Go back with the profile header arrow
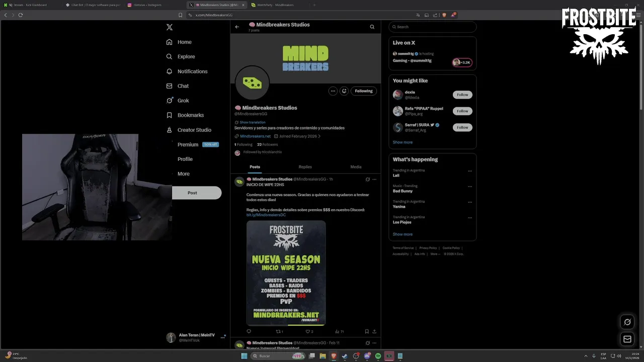The image size is (644, 362). click(x=237, y=27)
